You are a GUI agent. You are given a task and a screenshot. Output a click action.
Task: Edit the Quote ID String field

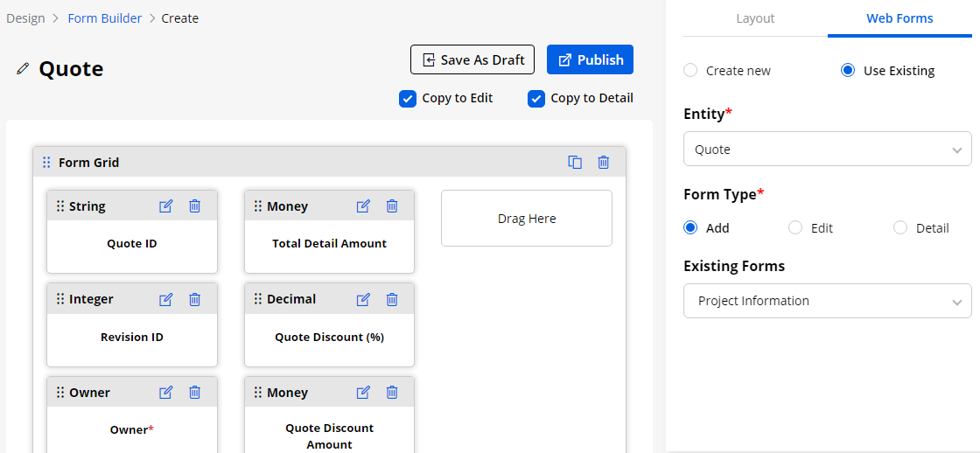click(x=165, y=206)
